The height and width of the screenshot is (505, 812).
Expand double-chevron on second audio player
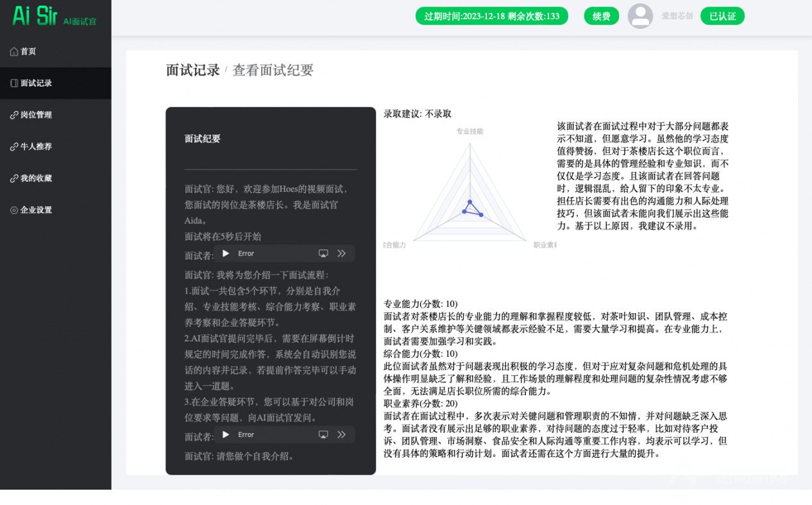(341, 434)
